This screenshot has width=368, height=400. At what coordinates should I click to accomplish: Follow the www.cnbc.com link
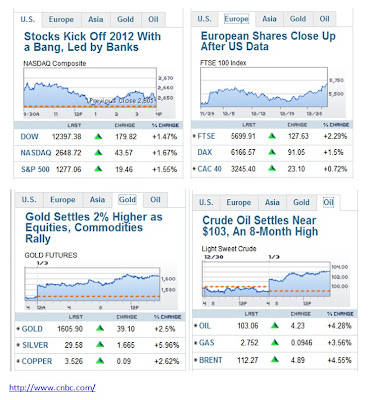(52, 388)
